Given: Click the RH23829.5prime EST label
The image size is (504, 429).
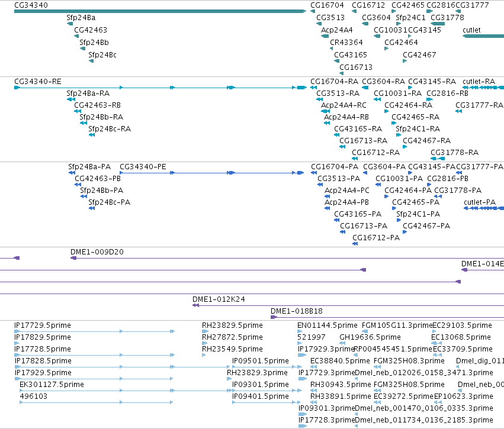Looking at the screenshot, I should tap(232, 325).
